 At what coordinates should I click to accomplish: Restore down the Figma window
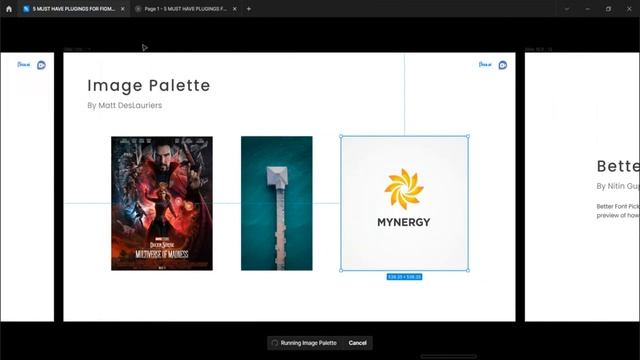coord(609,9)
